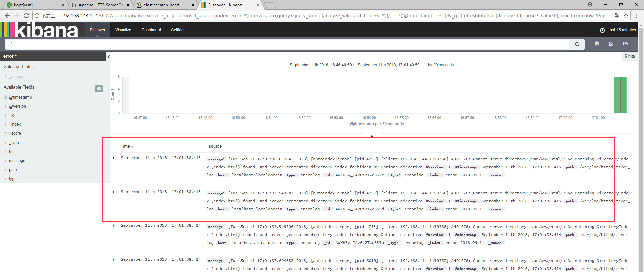Viewport: 644px width, 272px height.
Task: Click the Chrome profile avatar icon
Action: (590, 4)
